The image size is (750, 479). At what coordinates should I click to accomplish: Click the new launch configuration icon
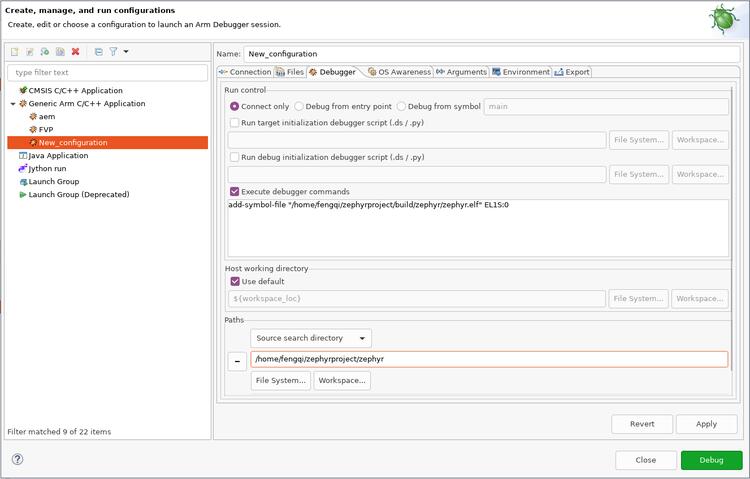(x=15, y=52)
